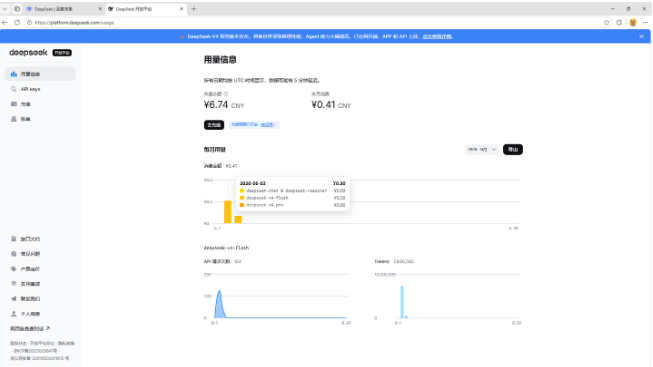Screen dimensions: 653x367
Task: Click the tall yellow bar in the cost chart
Action: [x=227, y=212]
